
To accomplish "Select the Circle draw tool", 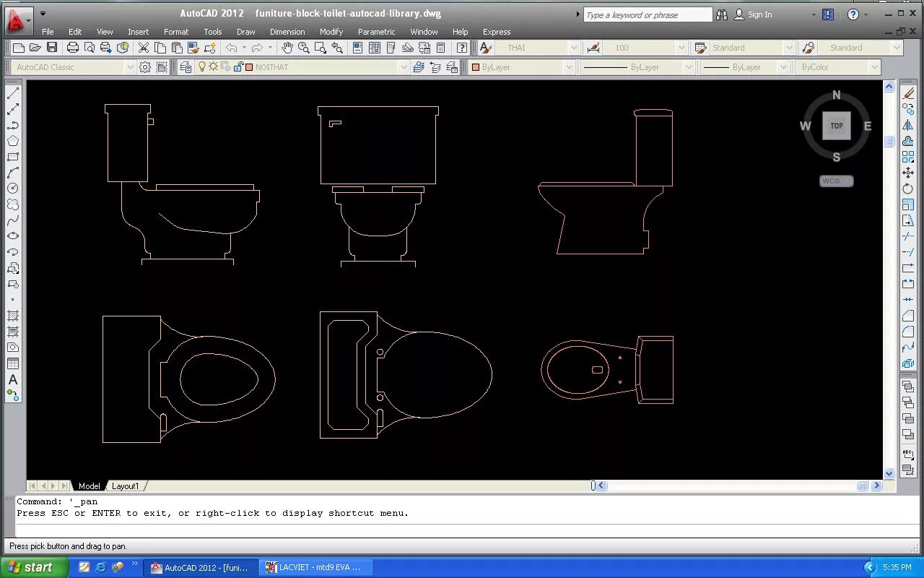I will 13,189.
